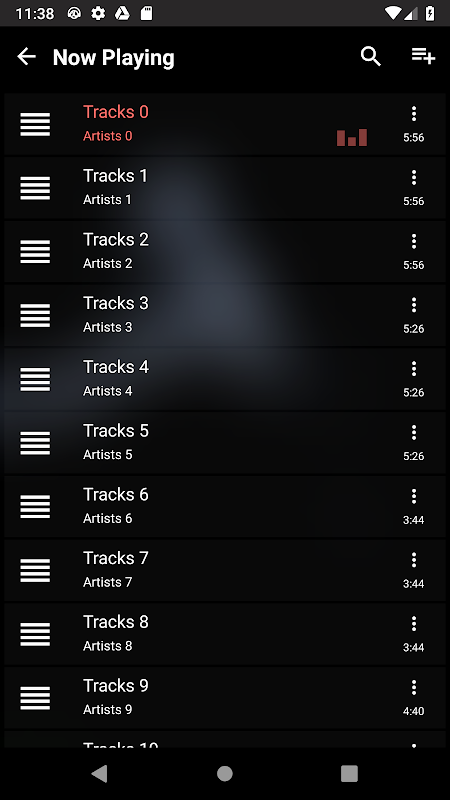
Task: Play Tracks 4 from the queue
Action: click(224, 379)
